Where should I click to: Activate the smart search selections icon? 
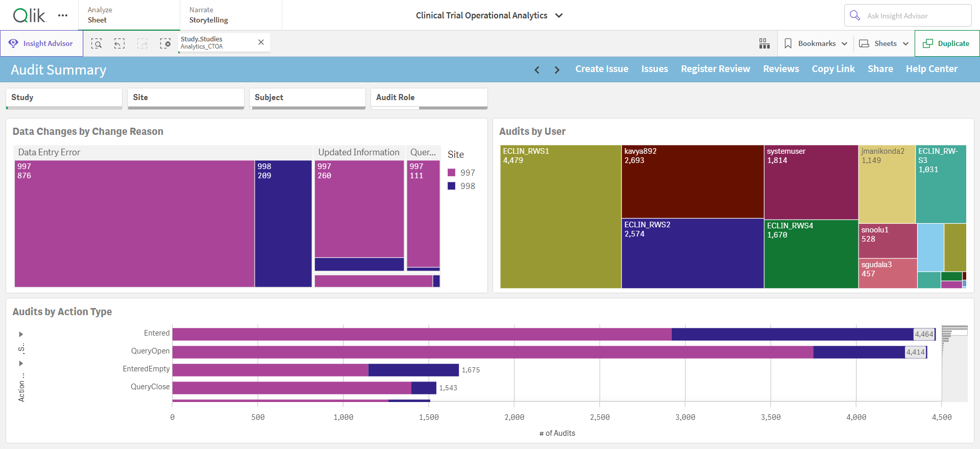pos(96,43)
